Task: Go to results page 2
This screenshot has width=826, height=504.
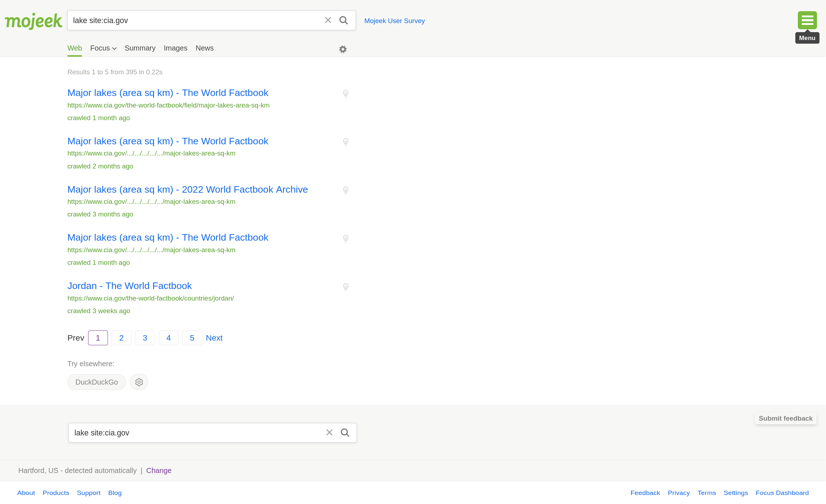Action: pyautogui.click(x=121, y=338)
